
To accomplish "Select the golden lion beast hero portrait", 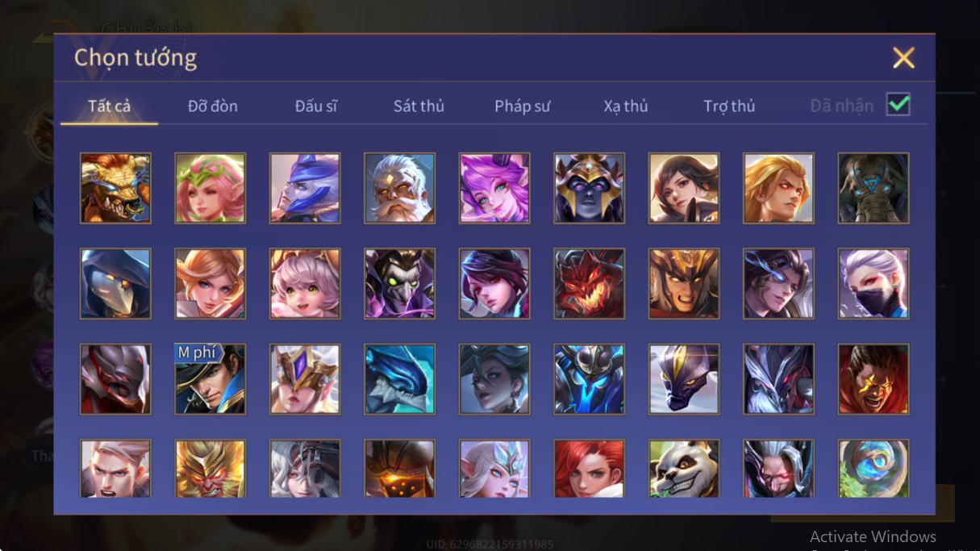I will click(x=115, y=188).
